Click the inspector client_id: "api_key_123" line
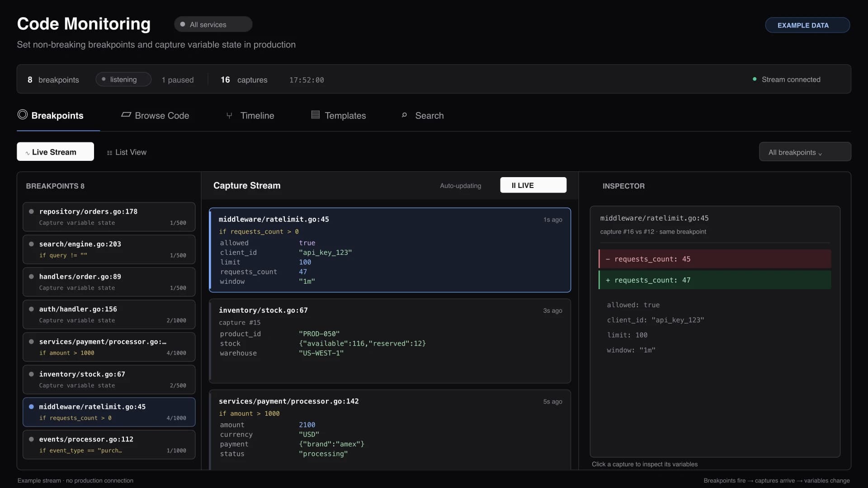Screen dimensions: 868x488 [x=656, y=320]
